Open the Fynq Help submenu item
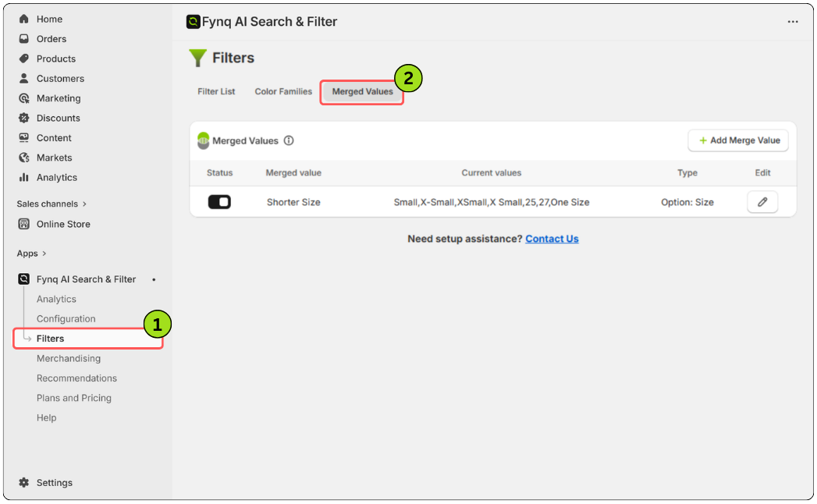Image resolution: width=817 pixels, height=504 pixels. click(x=46, y=418)
